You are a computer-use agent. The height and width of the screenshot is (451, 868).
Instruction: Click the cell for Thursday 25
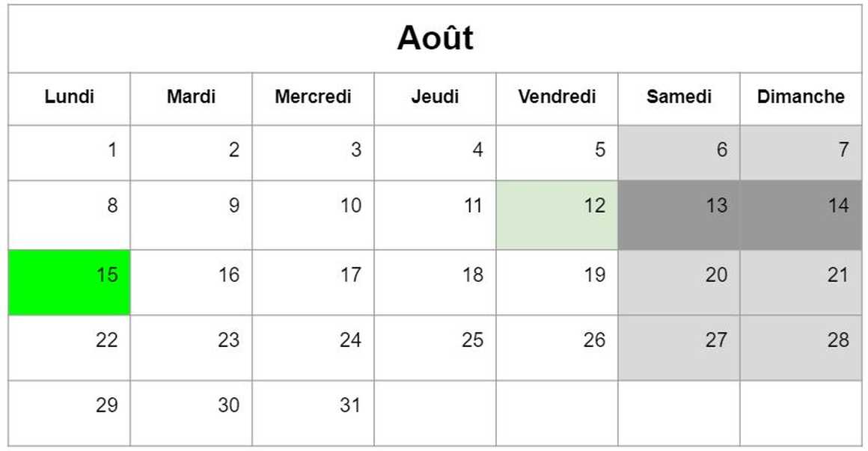coord(435,348)
